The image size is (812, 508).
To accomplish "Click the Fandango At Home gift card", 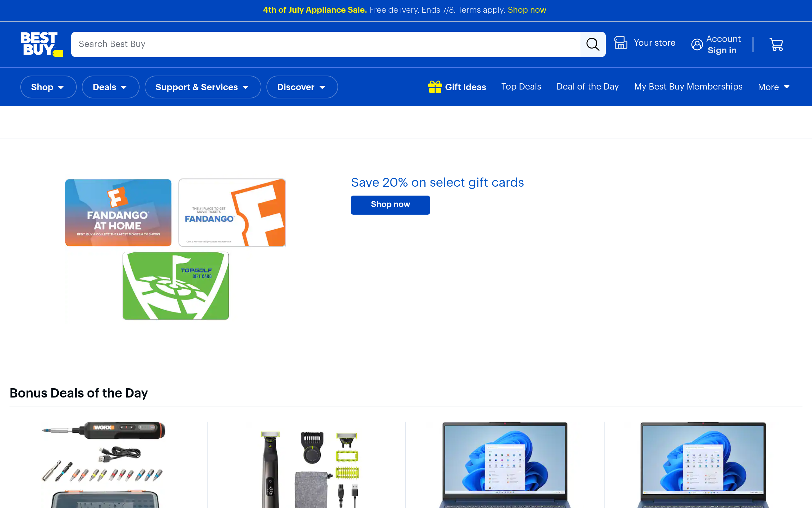I will [x=118, y=213].
